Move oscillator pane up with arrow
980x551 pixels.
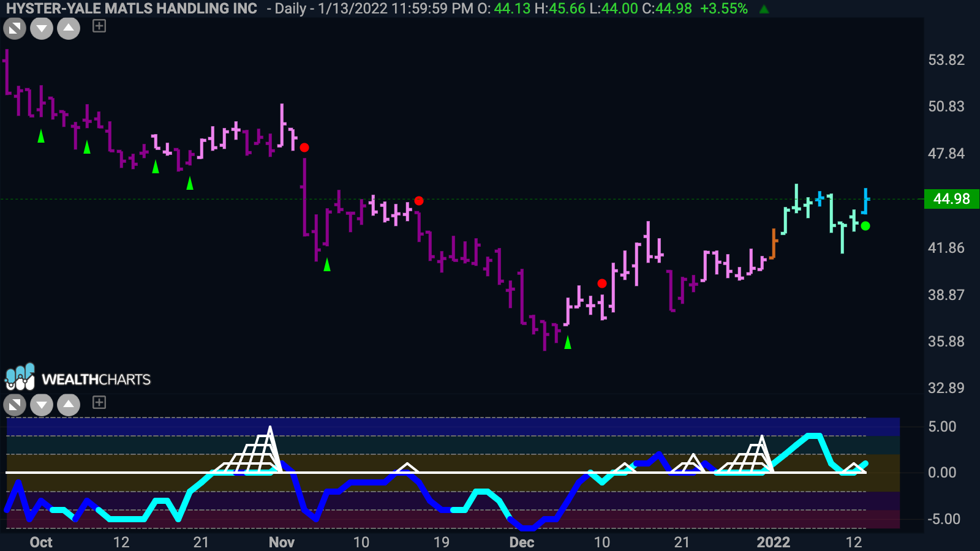coord(69,405)
